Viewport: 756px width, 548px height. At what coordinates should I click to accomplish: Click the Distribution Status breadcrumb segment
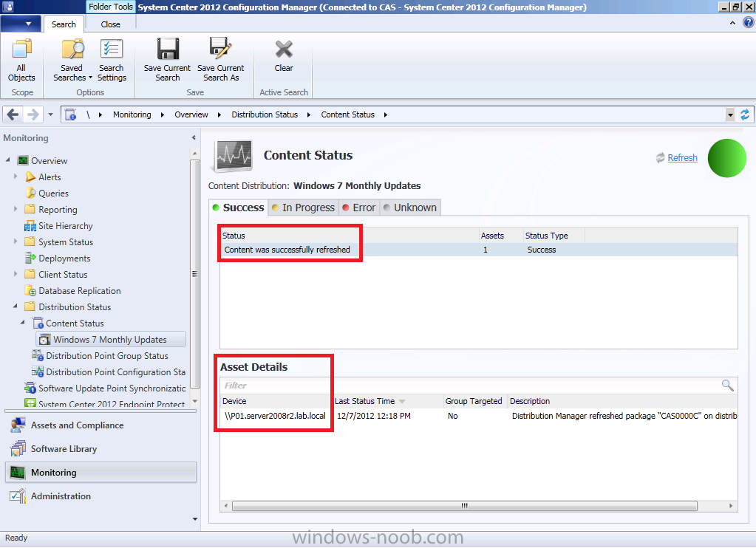click(x=265, y=114)
